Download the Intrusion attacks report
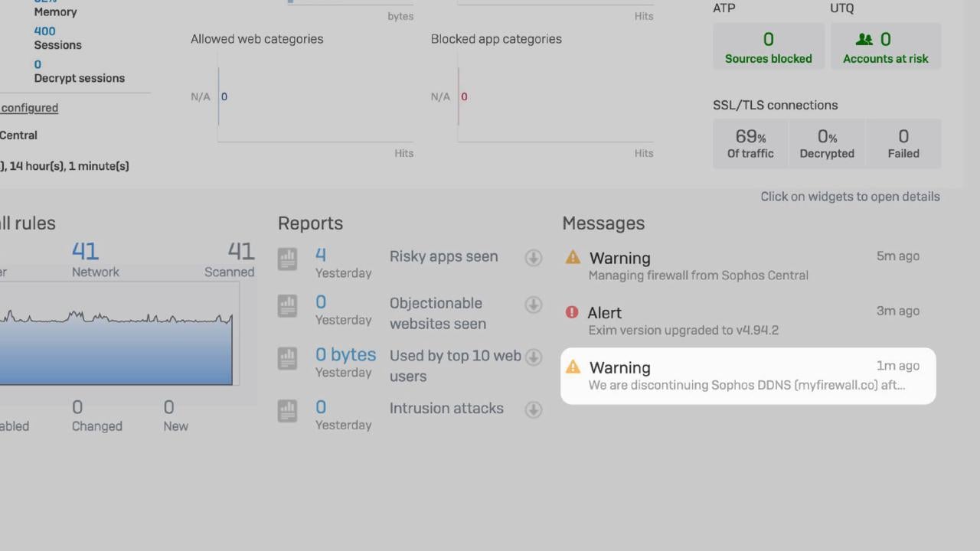The image size is (980, 551). 533,409
